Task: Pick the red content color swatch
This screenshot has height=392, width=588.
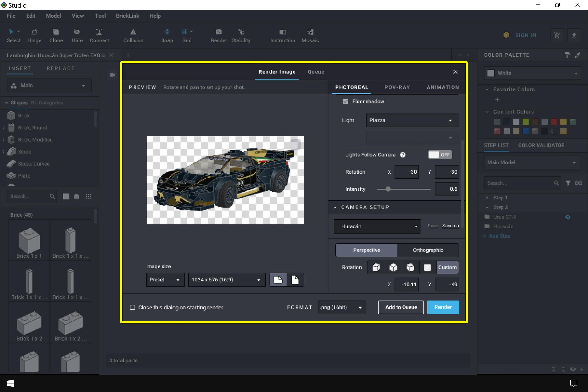Action: pyautogui.click(x=554, y=122)
